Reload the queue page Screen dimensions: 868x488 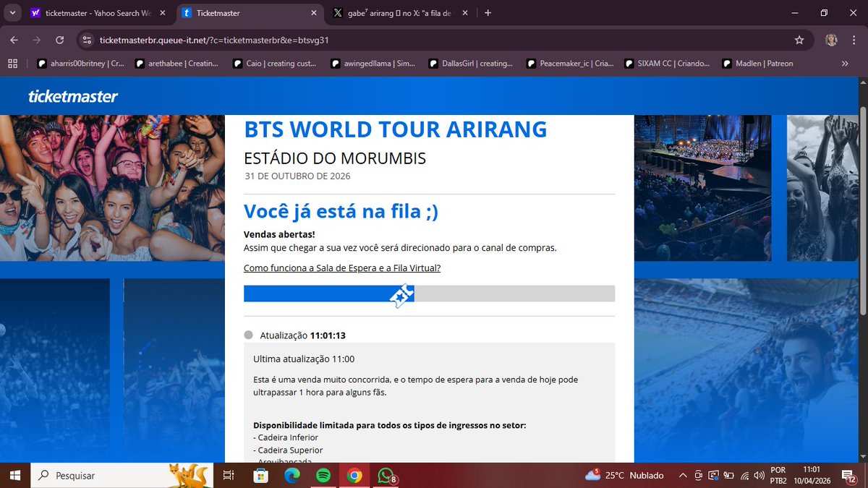click(59, 40)
